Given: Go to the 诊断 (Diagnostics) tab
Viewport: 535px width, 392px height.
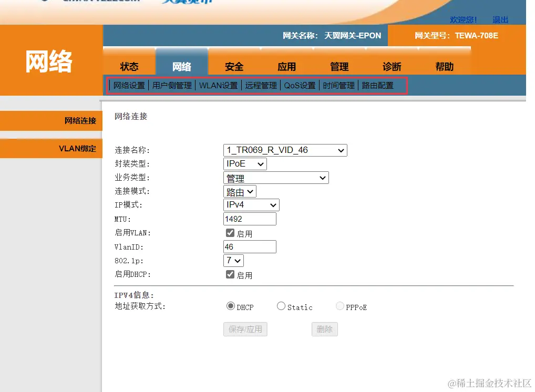Looking at the screenshot, I should tap(392, 66).
